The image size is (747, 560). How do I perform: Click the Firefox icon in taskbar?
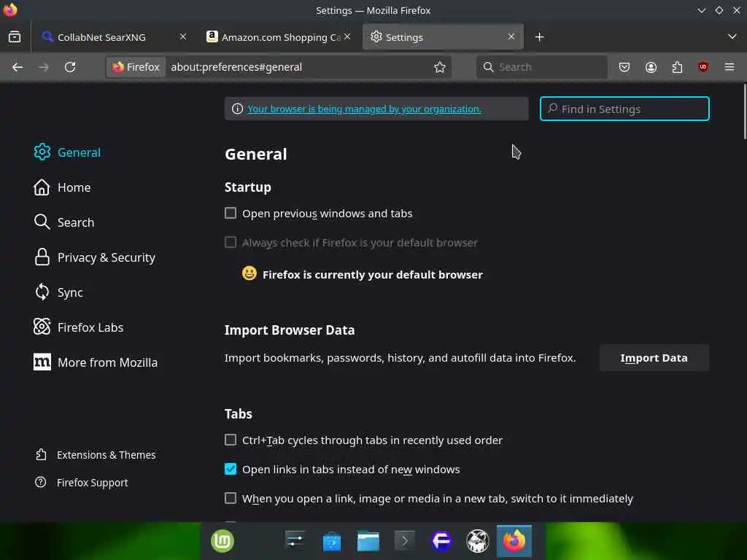point(514,542)
